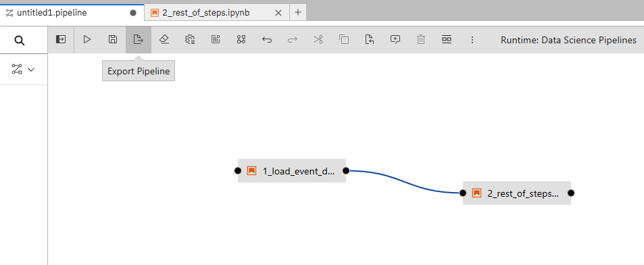Image resolution: width=644 pixels, height=265 pixels.
Task: Open the runtimes gear icon
Action: tap(190, 39)
